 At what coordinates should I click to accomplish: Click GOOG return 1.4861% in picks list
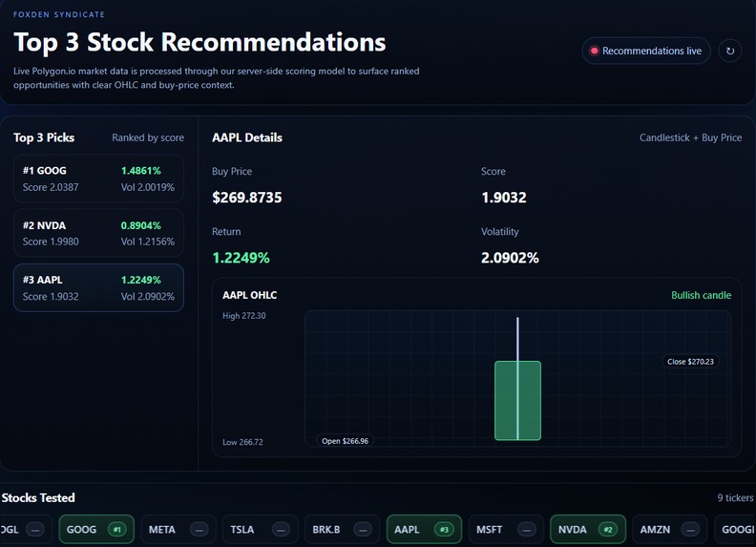click(140, 171)
